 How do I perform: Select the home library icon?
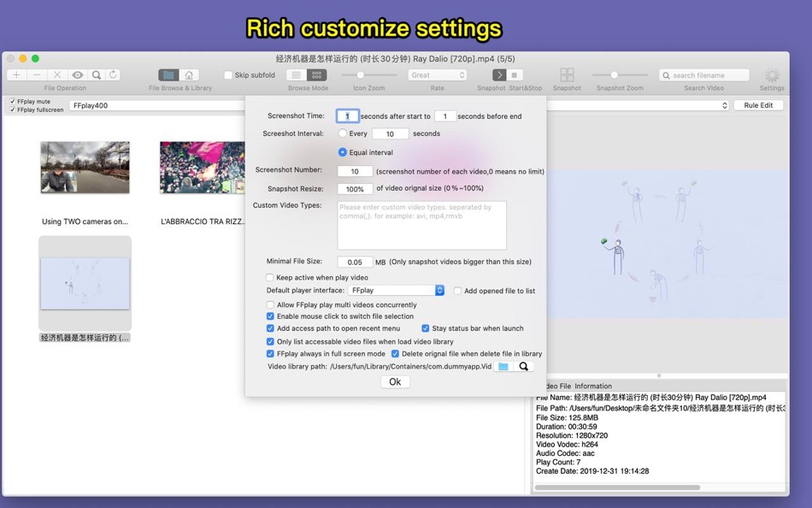click(189, 74)
